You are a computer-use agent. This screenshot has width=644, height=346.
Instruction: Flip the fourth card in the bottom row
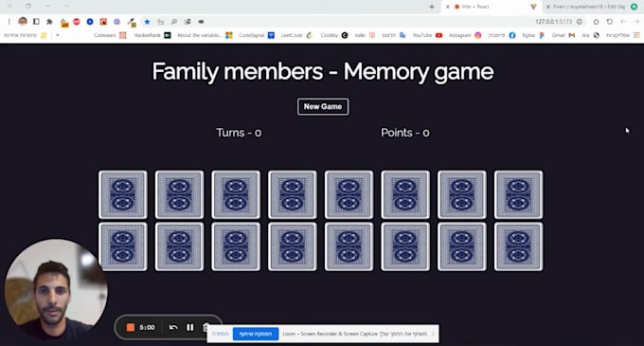point(293,246)
